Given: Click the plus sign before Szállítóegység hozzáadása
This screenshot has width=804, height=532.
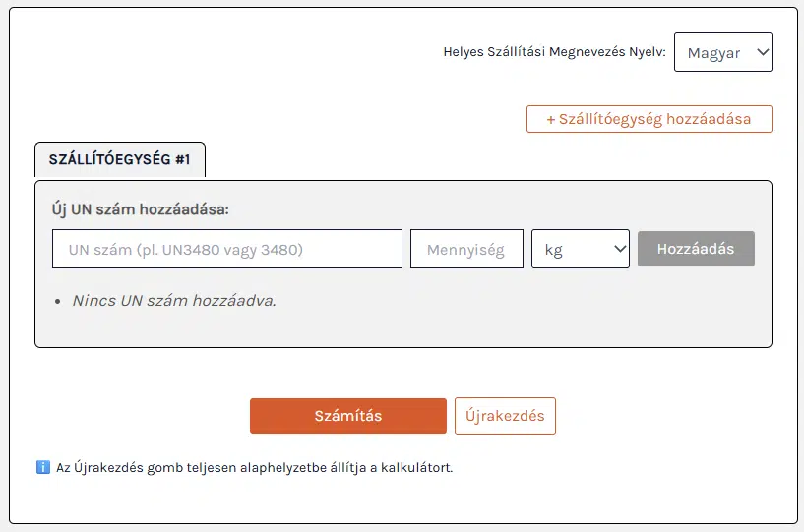Looking at the screenshot, I should point(551,119).
